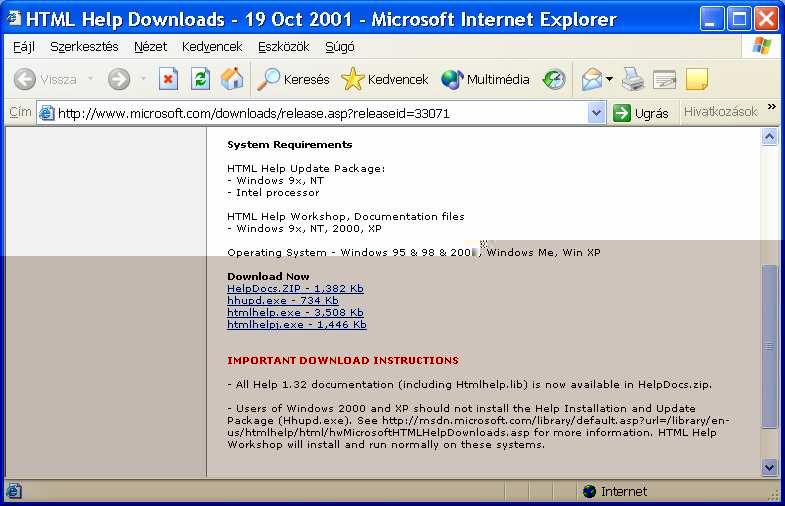Open the address bar dropdown list
785x506 pixels.
(x=596, y=113)
